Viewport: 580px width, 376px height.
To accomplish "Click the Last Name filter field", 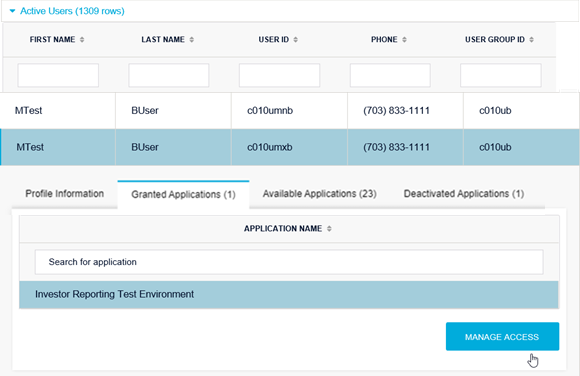I will (169, 75).
